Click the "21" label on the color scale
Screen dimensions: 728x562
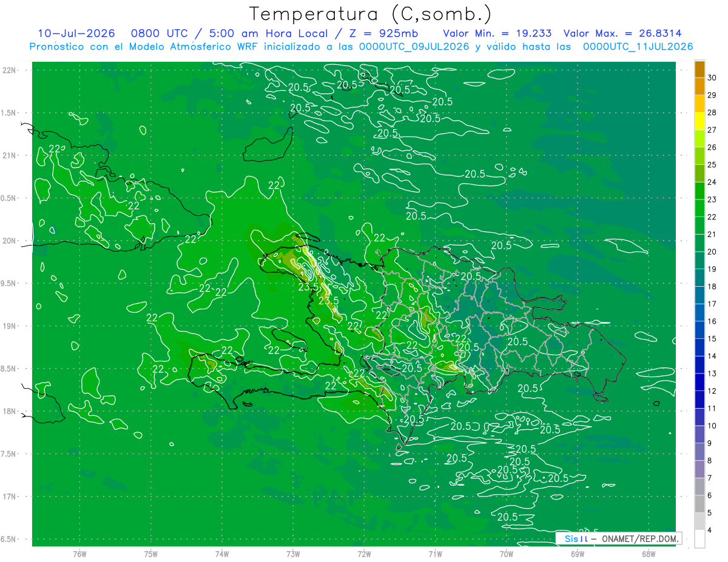[712, 234]
